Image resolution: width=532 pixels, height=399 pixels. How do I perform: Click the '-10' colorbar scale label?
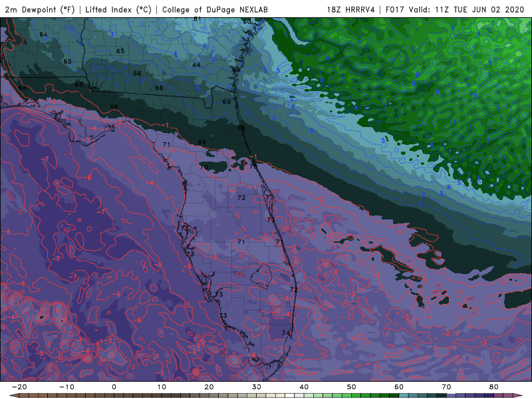coord(66,387)
